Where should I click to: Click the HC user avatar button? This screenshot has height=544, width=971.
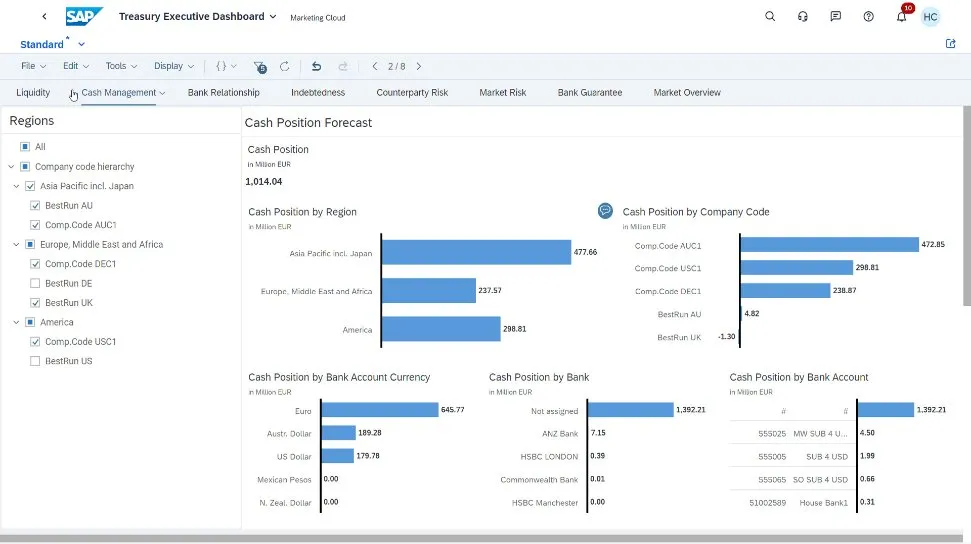[930, 17]
